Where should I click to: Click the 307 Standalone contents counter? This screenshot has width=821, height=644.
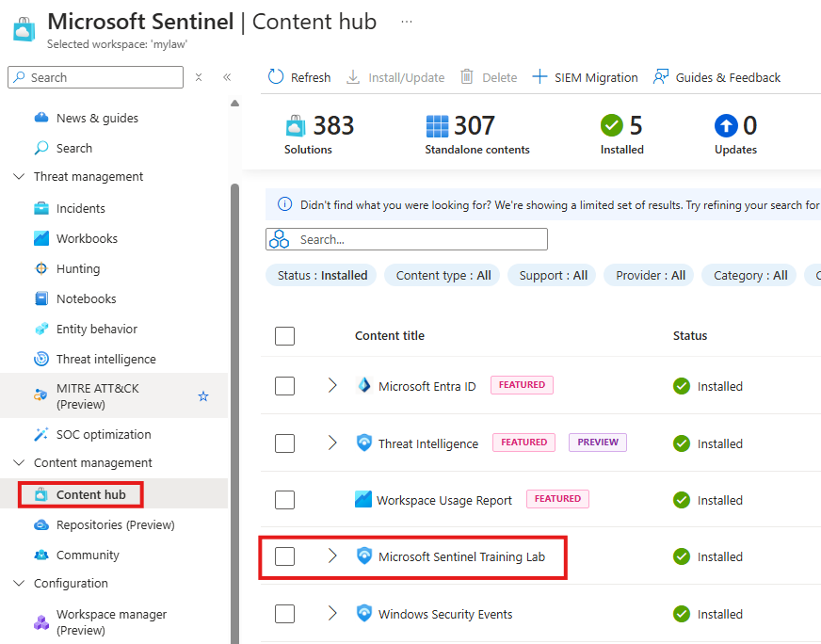coord(477,135)
